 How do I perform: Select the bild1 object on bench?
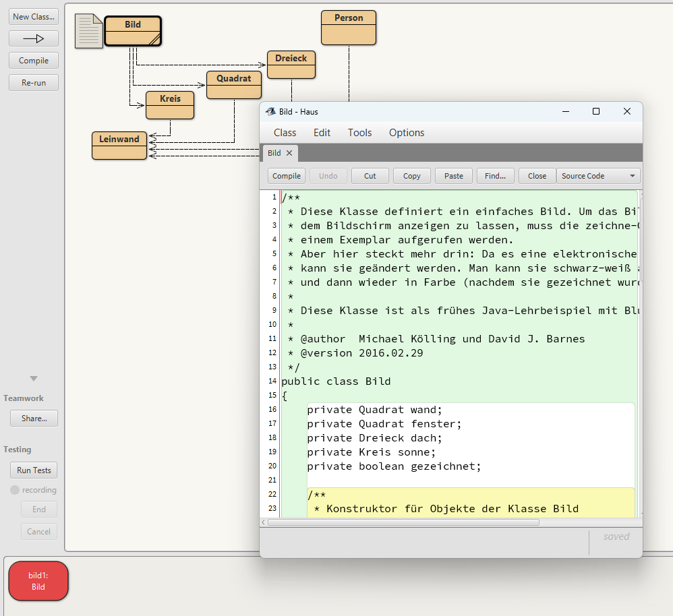[38, 581]
